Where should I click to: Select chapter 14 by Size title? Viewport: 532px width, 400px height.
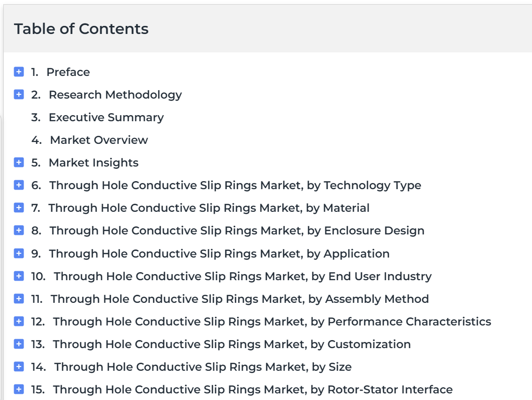click(x=203, y=367)
